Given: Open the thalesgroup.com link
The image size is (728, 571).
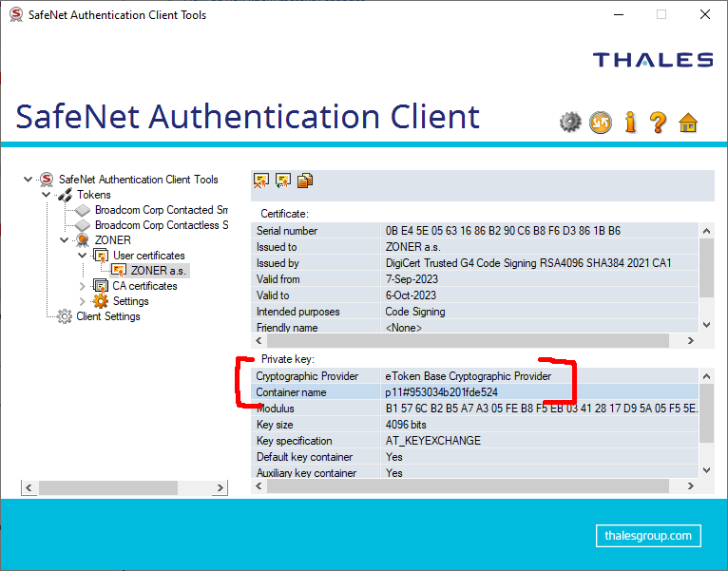Looking at the screenshot, I should pyautogui.click(x=648, y=536).
